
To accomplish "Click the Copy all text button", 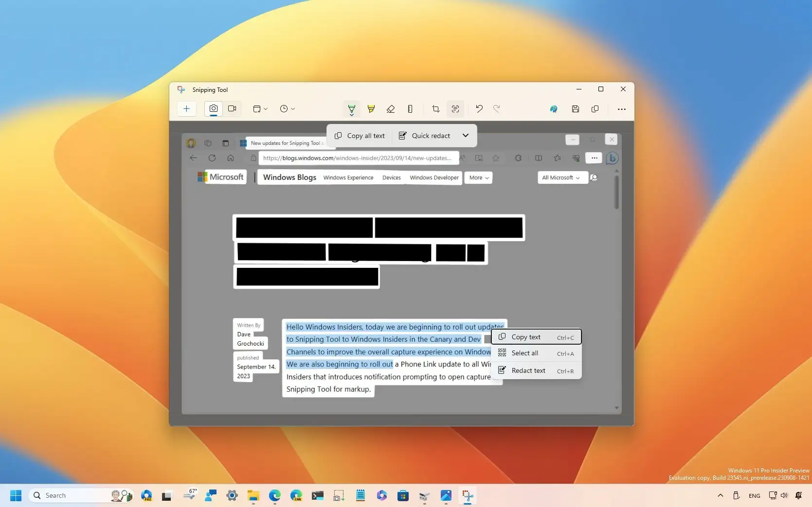I will pyautogui.click(x=360, y=136).
